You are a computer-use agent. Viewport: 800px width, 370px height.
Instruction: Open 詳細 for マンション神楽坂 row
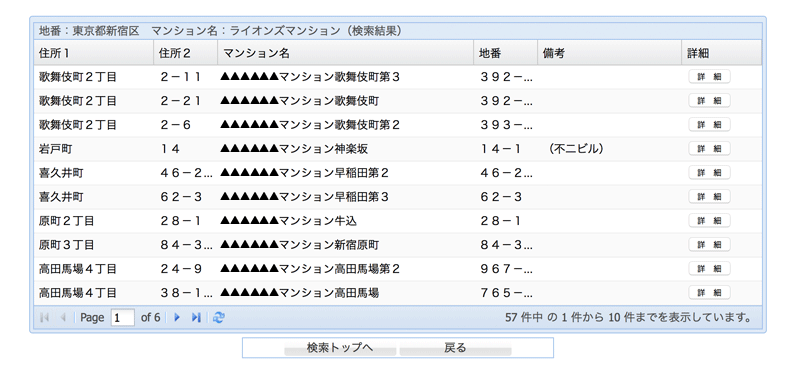(709, 149)
